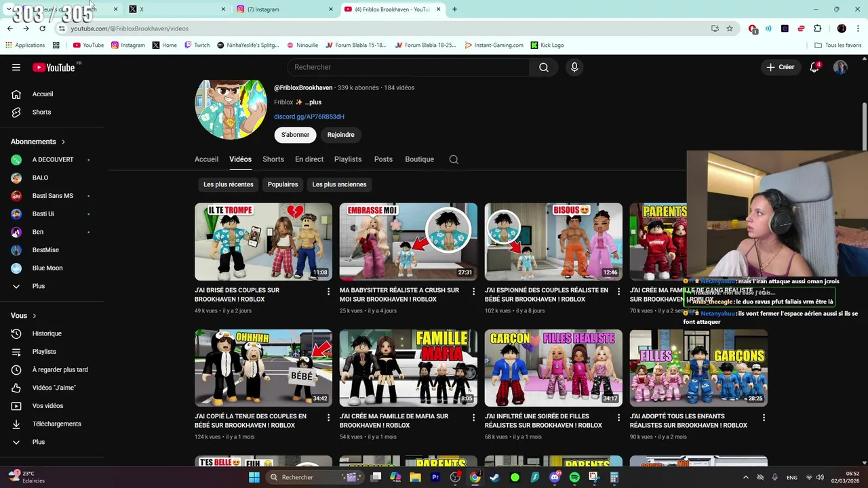
Task: Open options for MA BABYSITTER RÉALISTE video
Action: pyautogui.click(x=473, y=291)
